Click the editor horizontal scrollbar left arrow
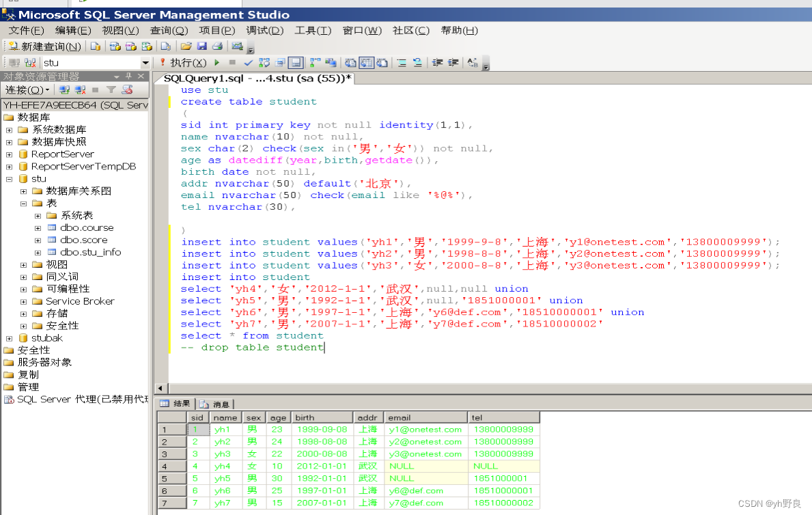Screen dimensions: 812x515 160,388
